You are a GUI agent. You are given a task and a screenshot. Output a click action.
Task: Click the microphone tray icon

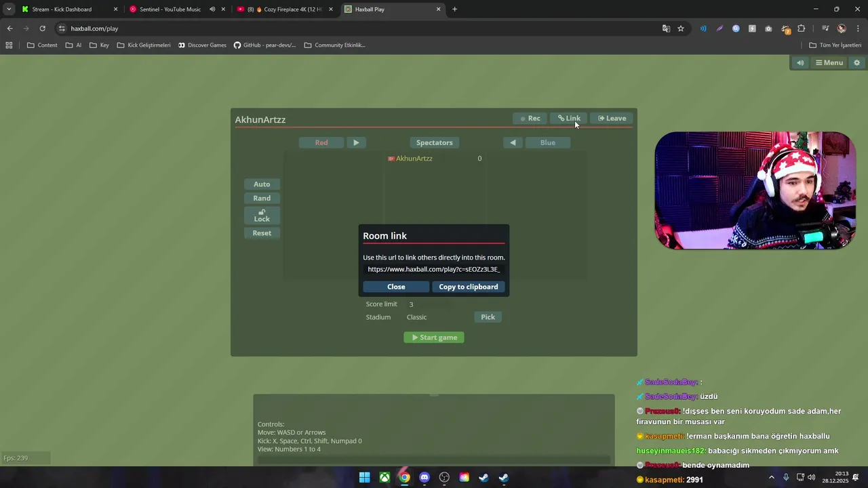click(x=786, y=477)
